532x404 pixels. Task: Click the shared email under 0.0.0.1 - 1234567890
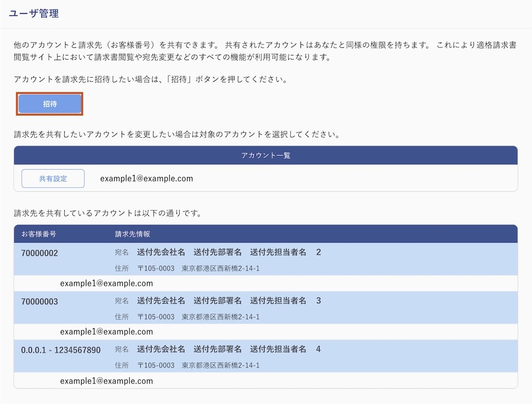pos(106,381)
